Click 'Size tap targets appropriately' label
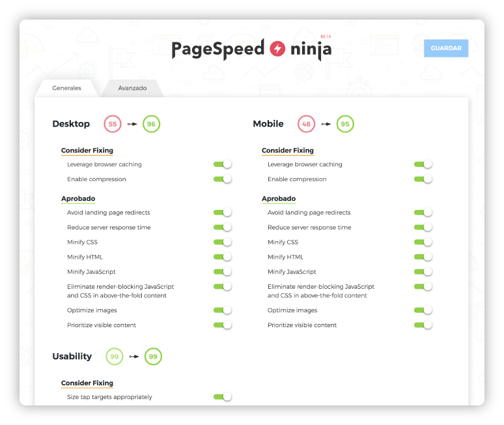This screenshot has height=425, width=504. 109,397
